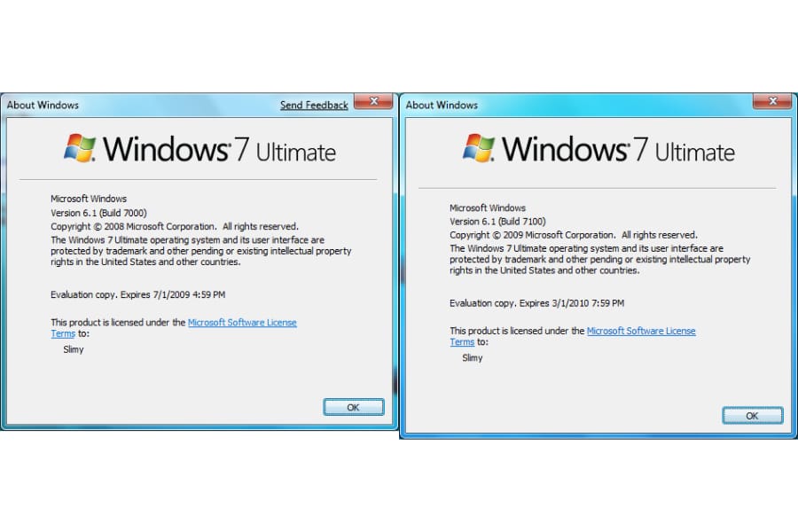Click the Copyright 2009 Microsoft Corporation line
This screenshot has height=532, width=798.
click(574, 235)
